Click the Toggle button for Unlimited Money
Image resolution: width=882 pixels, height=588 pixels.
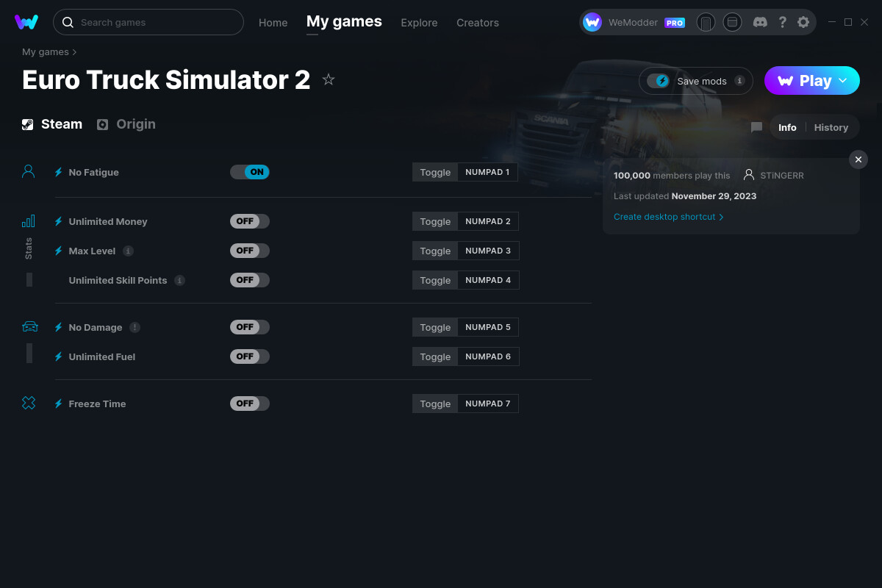[x=435, y=221]
